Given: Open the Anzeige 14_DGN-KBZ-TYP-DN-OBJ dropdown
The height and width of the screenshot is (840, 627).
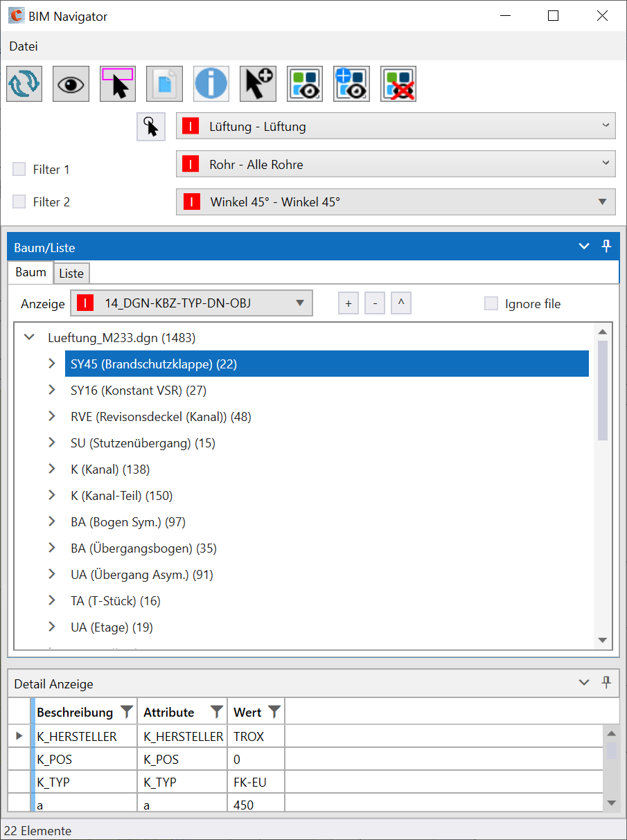Looking at the screenshot, I should click(192, 303).
